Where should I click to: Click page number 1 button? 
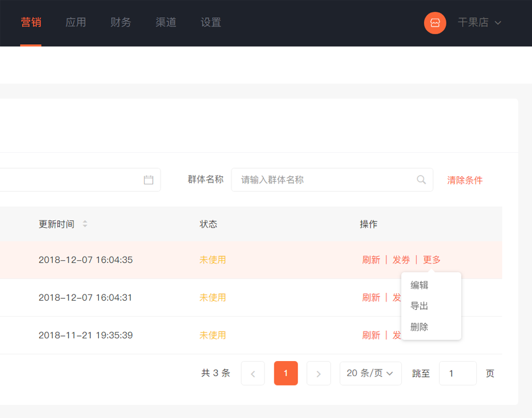(x=286, y=373)
